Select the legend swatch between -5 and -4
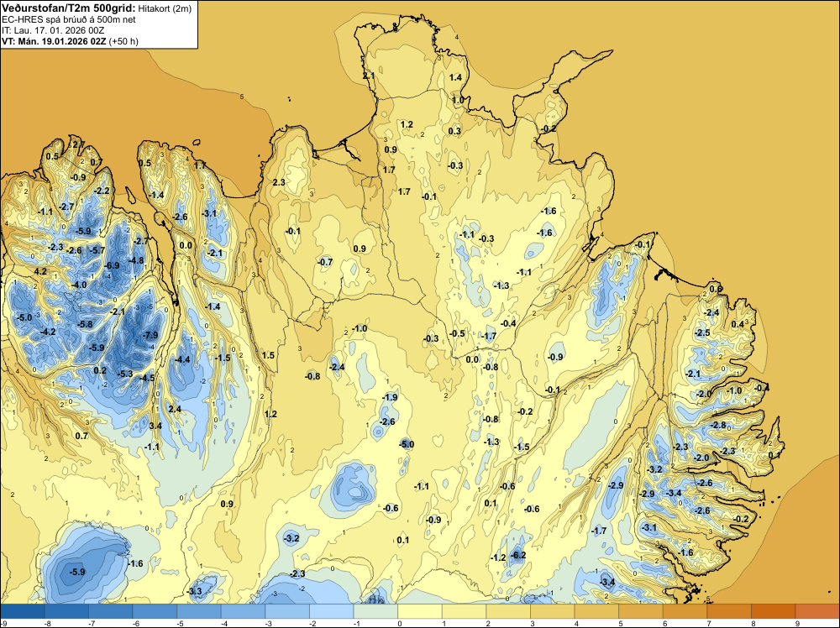The image size is (840, 628). click(x=199, y=611)
